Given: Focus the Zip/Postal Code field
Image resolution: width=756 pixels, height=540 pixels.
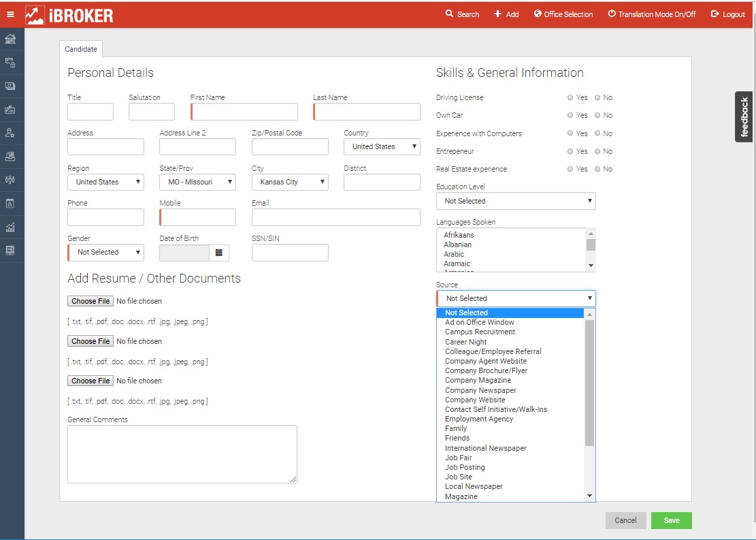Looking at the screenshot, I should (x=290, y=146).
